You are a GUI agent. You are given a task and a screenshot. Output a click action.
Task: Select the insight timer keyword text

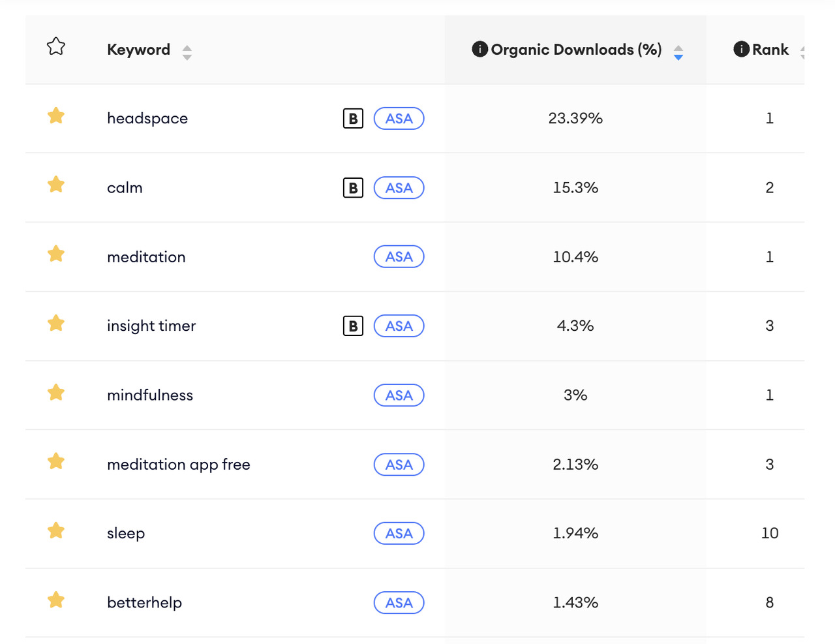[x=151, y=326]
